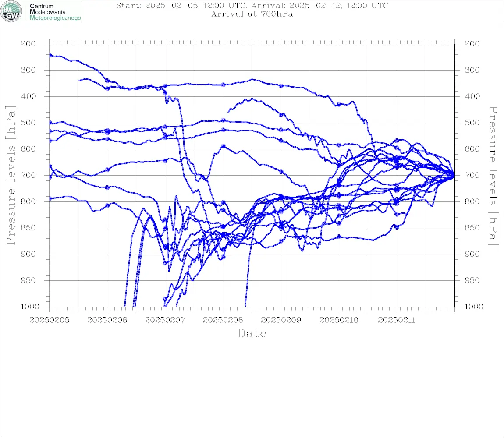The image size is (504, 438).
Task: Click the left axis 200 label
Action: click(x=28, y=44)
